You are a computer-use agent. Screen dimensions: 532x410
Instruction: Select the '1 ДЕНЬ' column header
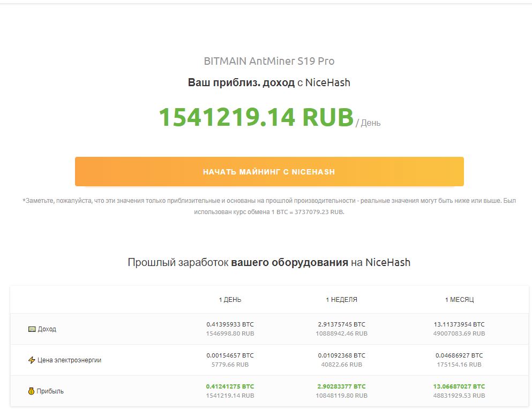[x=230, y=300]
